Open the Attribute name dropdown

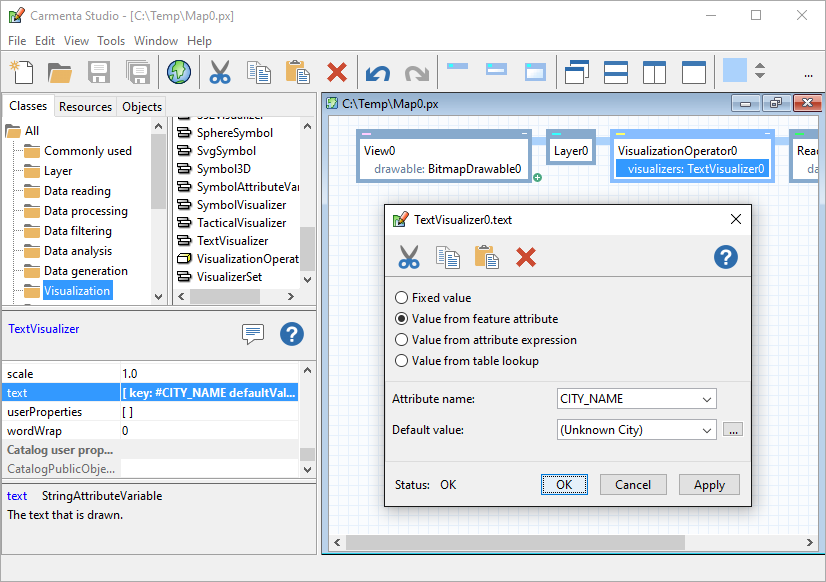pos(706,399)
